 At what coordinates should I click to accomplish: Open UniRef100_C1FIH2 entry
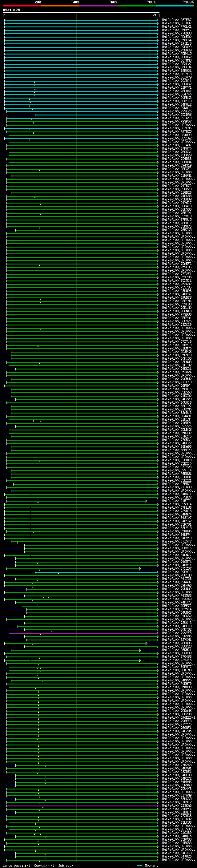pyautogui.click(x=177, y=365)
